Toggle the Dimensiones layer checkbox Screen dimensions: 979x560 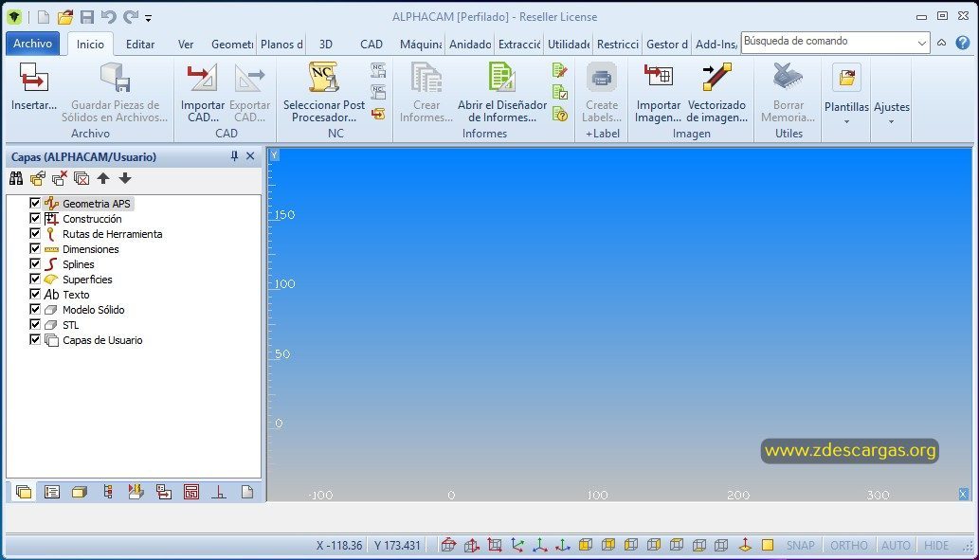pos(35,248)
